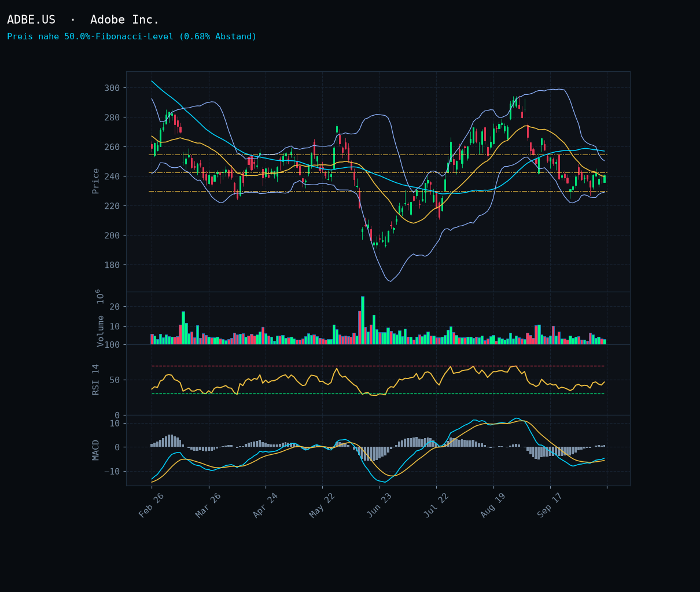Image resolution: width=700 pixels, height=592 pixels.
Task: Click the "Price" axis label
Action: [x=96, y=181]
